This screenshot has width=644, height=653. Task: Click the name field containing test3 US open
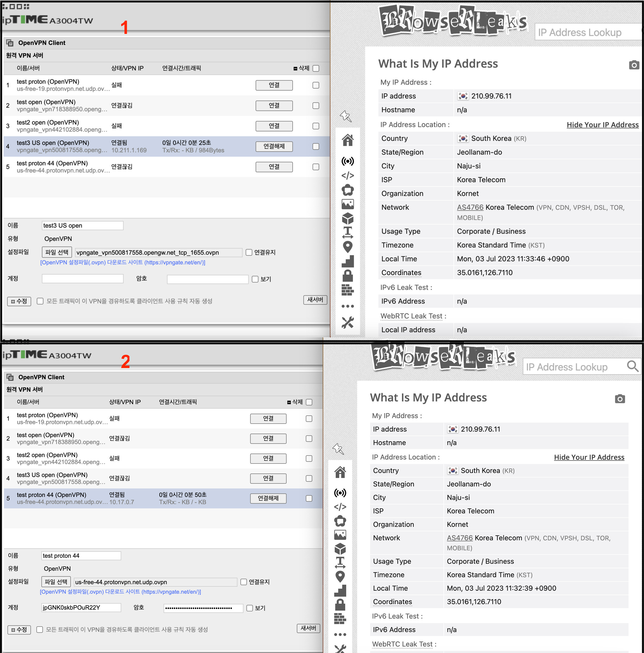[83, 225]
